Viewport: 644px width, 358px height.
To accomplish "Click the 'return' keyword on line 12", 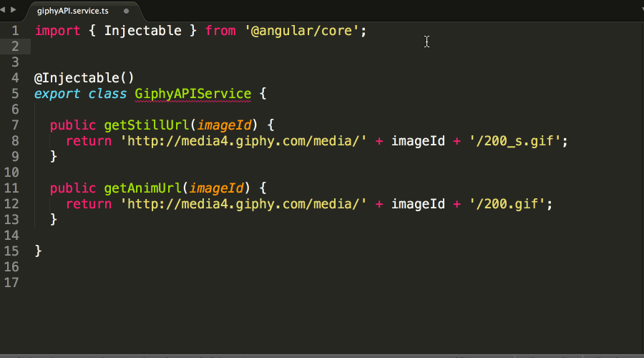I will (x=89, y=204).
